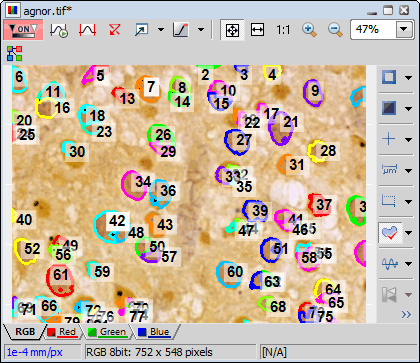Click the zoom out magnifier
The image size is (420, 363).
[335, 30]
